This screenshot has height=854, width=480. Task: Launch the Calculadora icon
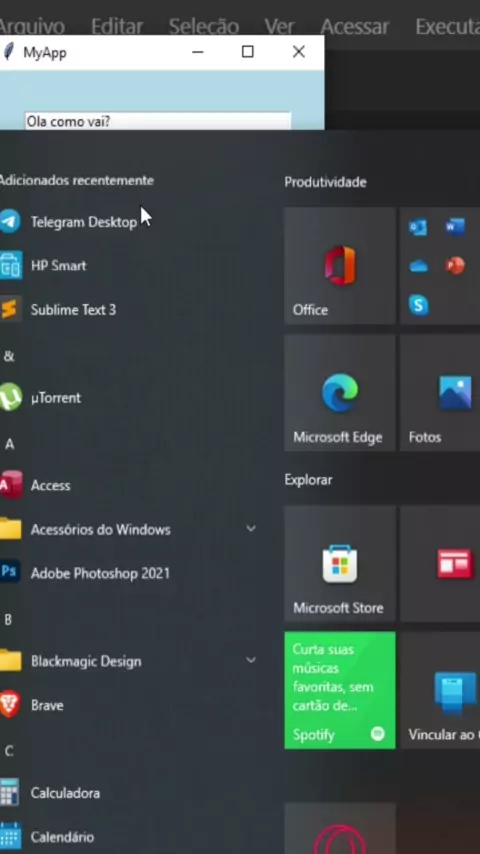[9, 792]
